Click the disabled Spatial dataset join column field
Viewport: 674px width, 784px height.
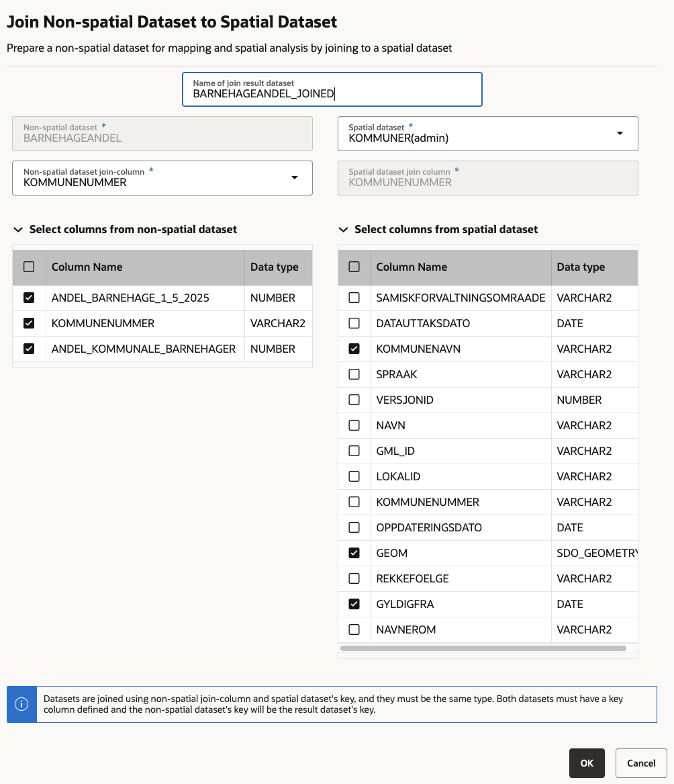[487, 178]
